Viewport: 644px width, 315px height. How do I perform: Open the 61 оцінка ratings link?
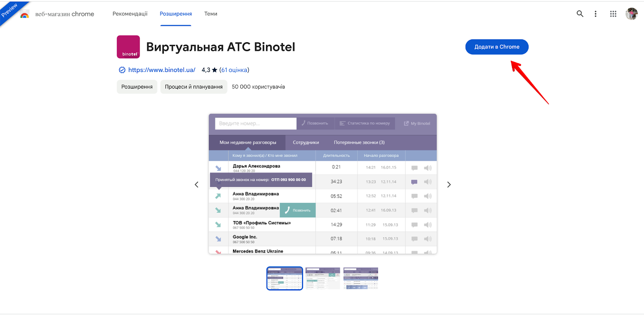point(234,70)
